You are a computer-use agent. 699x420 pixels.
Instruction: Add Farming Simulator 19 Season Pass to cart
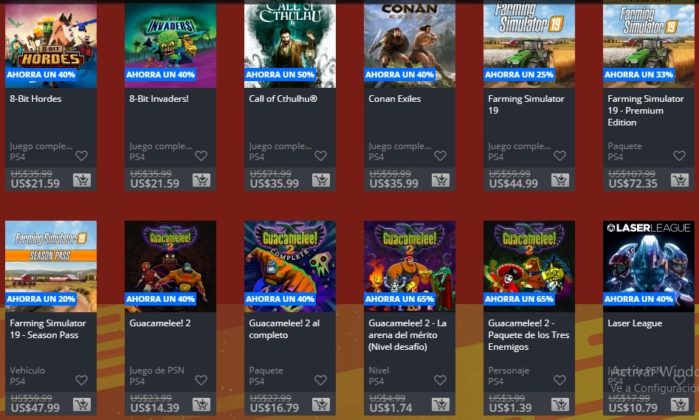click(x=82, y=404)
